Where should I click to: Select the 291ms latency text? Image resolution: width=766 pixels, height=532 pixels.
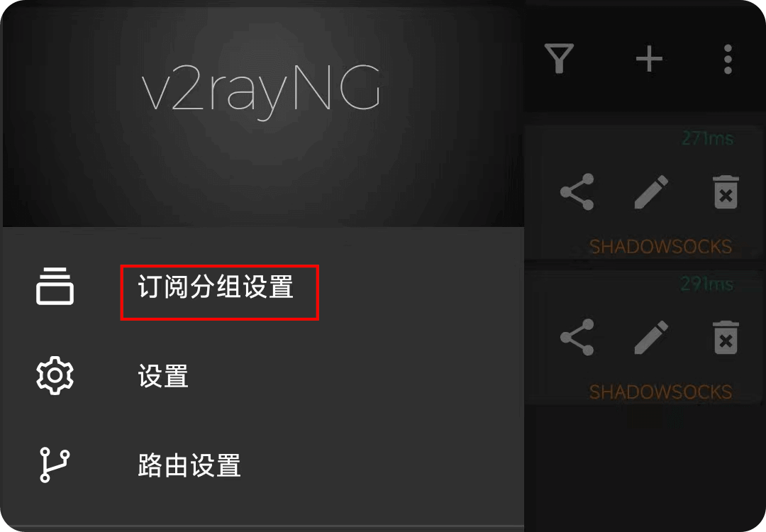[x=707, y=284]
